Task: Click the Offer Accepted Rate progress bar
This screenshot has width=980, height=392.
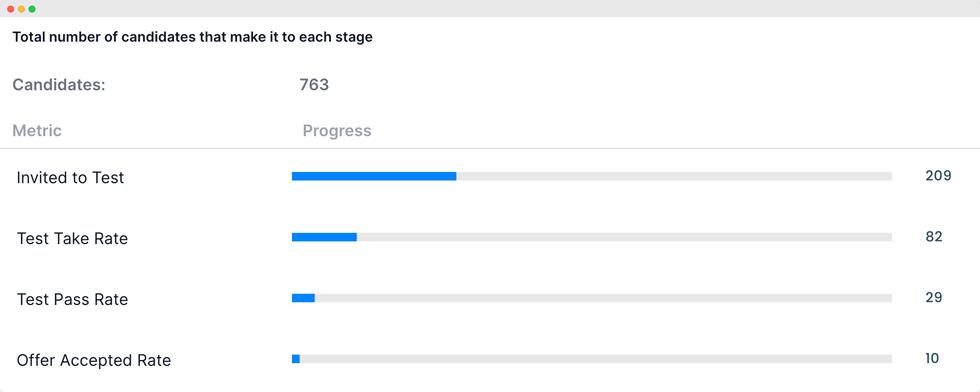Action: tap(591, 359)
